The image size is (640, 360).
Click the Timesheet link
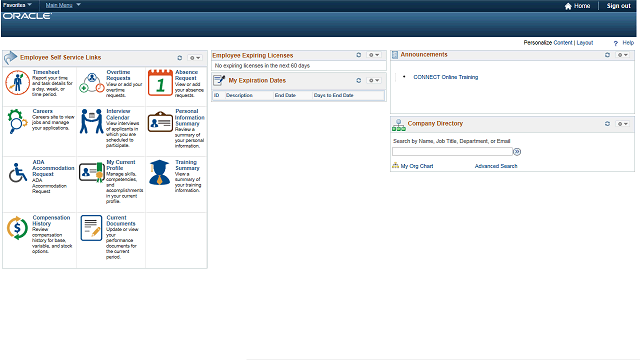pyautogui.click(x=46, y=72)
